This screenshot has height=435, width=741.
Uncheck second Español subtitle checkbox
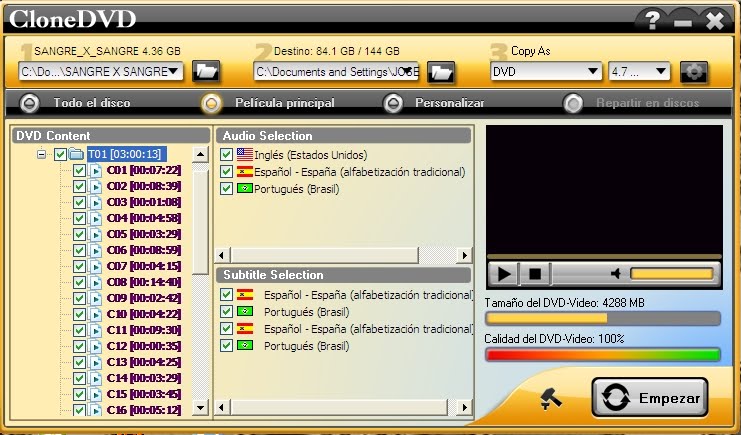226,329
